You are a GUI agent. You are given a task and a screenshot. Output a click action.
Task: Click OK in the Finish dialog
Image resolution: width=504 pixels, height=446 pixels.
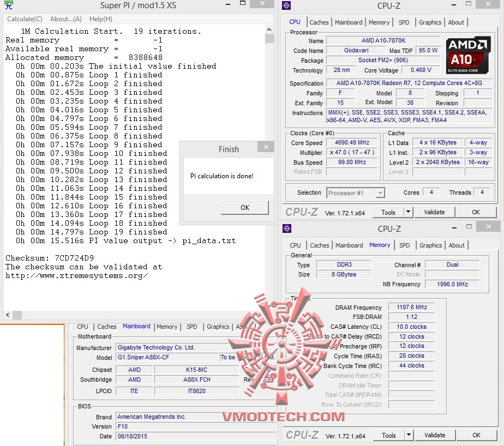[244, 208]
